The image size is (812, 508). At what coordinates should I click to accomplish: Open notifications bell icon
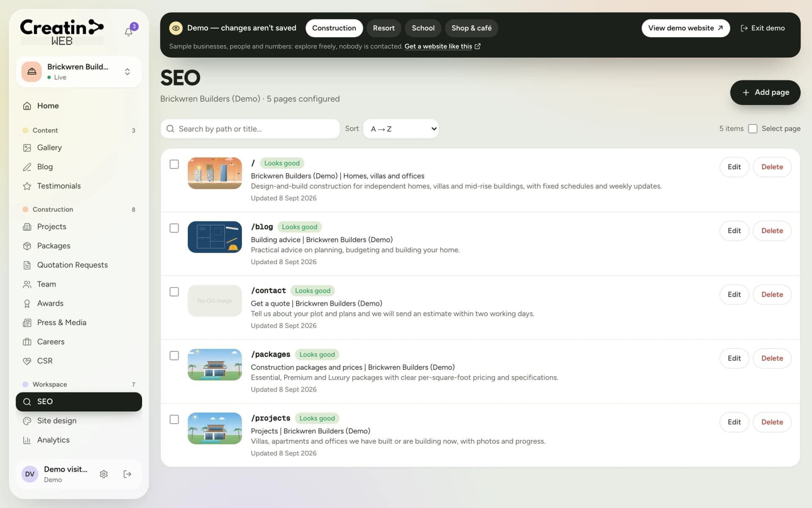point(129,32)
